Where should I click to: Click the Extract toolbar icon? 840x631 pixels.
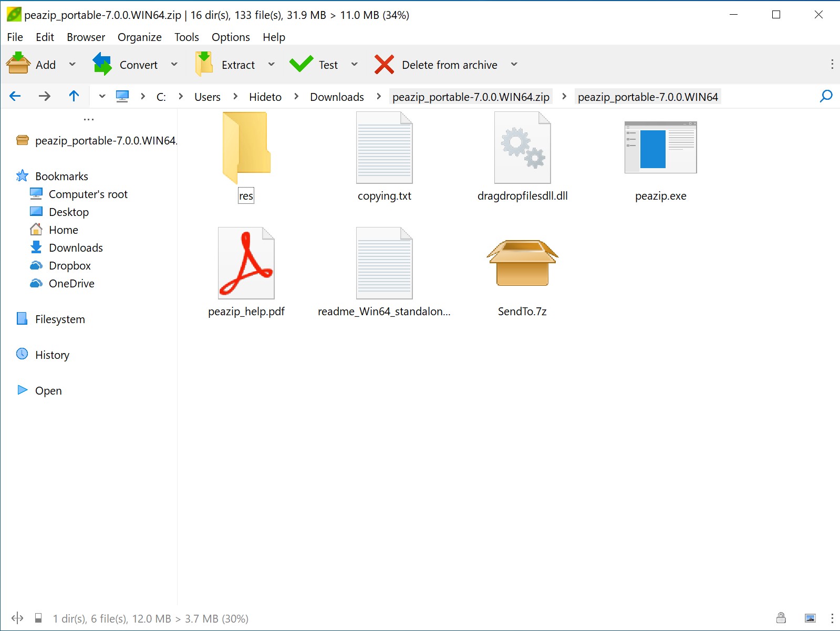(204, 64)
